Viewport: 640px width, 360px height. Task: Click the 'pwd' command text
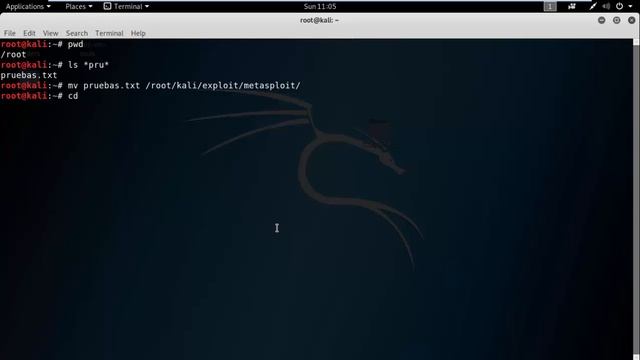pos(76,44)
